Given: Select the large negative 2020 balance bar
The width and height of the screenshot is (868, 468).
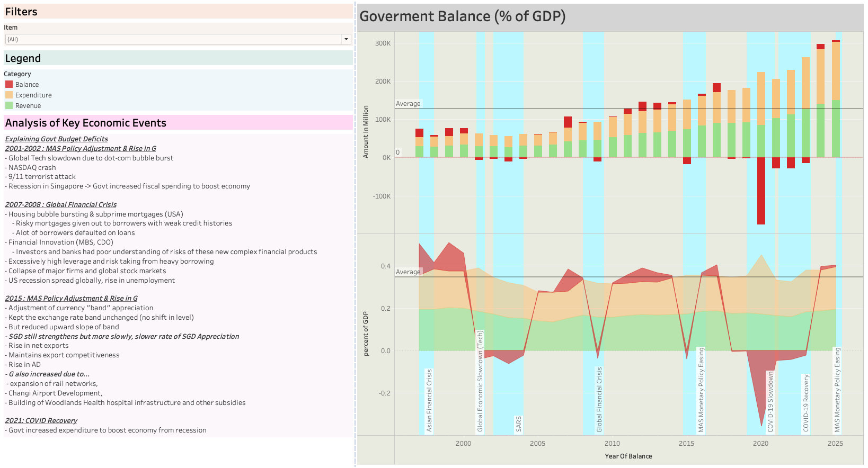Looking at the screenshot, I should (761, 191).
